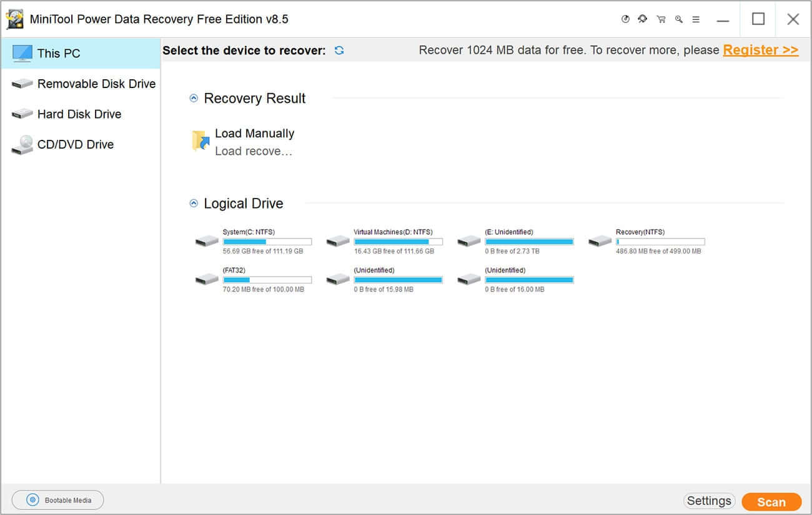Select the (FAT32) drive icon
The image size is (812, 515).
click(x=207, y=279)
